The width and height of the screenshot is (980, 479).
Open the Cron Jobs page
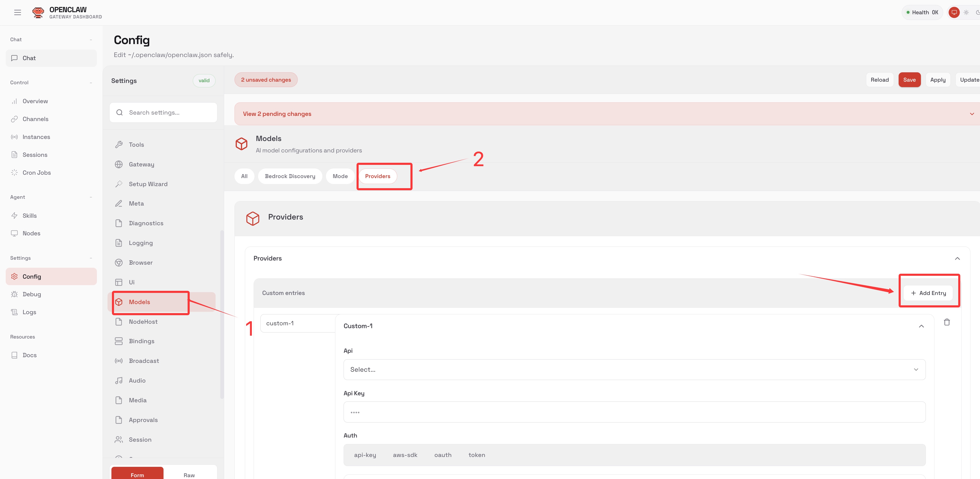pos(37,173)
